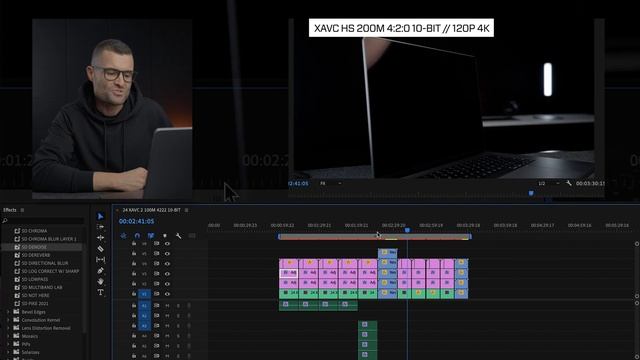Toggle sync lock for track V3
Viewport: 640px width, 360px height.
click(156, 273)
